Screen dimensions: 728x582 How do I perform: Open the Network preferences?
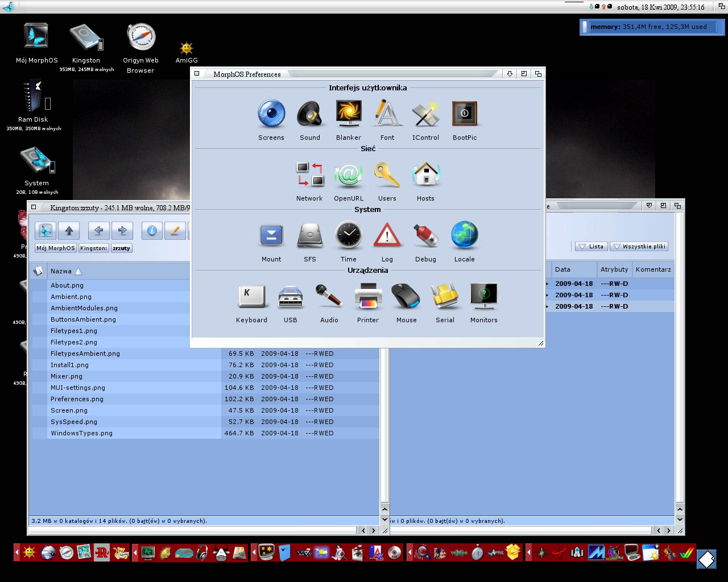pyautogui.click(x=309, y=175)
